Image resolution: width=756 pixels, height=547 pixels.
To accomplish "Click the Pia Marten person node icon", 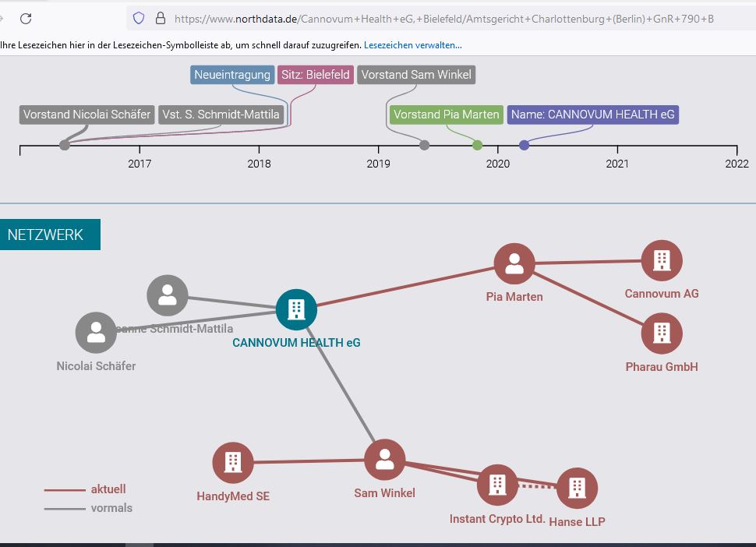I will pyautogui.click(x=514, y=263).
